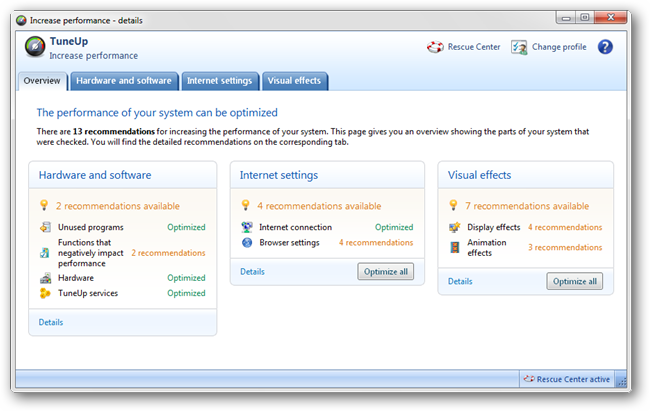Click lightbulb icon in Hardware and software panel
The width and height of the screenshot is (650, 411).
pyautogui.click(x=44, y=205)
